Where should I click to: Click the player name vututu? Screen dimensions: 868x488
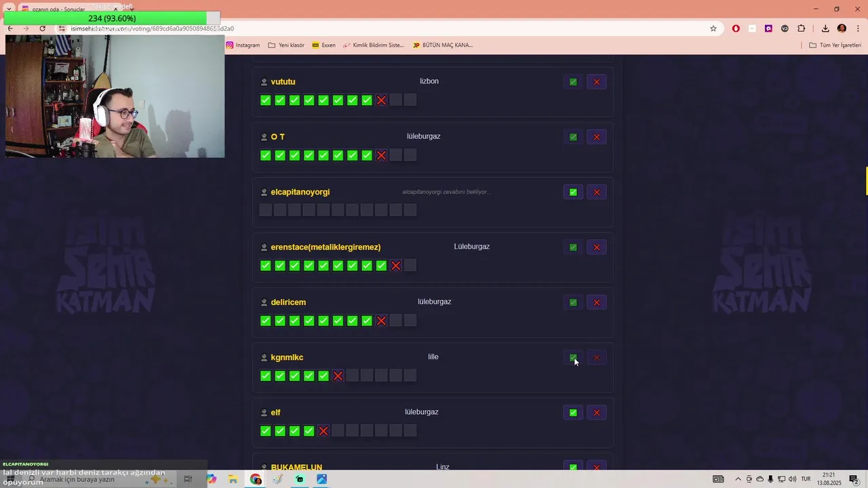click(283, 82)
